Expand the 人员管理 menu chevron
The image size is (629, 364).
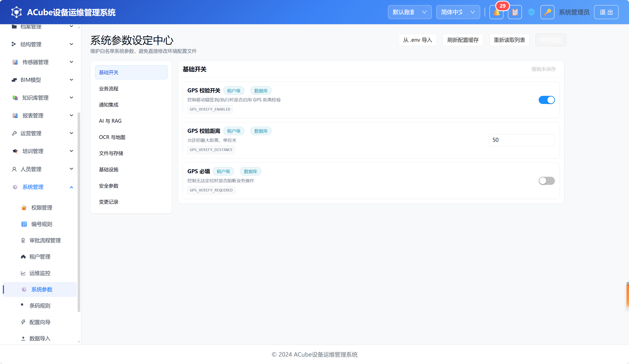[x=71, y=169]
